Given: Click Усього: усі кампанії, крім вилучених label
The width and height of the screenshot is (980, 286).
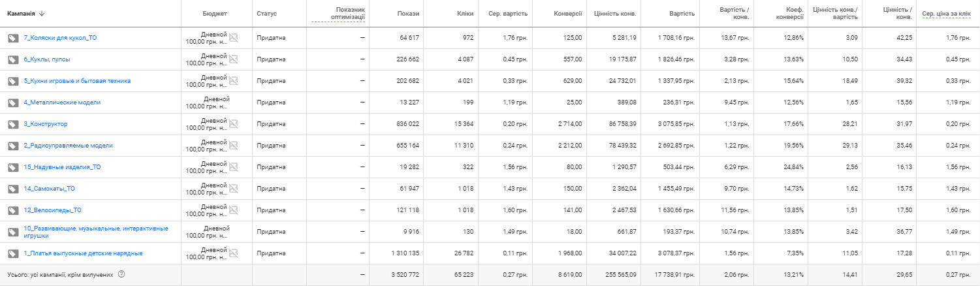Looking at the screenshot, I should (x=60, y=275).
